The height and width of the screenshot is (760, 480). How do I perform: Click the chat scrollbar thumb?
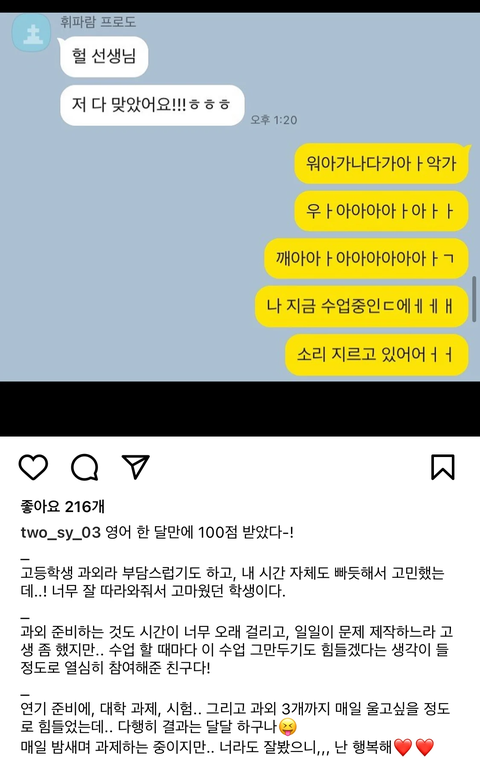pos(475,299)
